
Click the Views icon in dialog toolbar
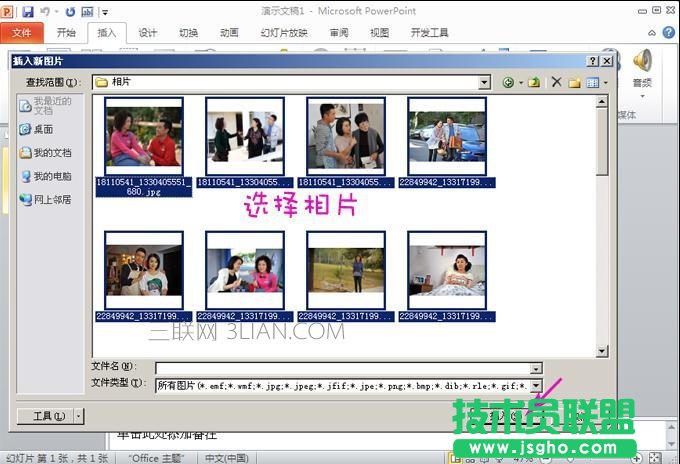click(x=592, y=82)
